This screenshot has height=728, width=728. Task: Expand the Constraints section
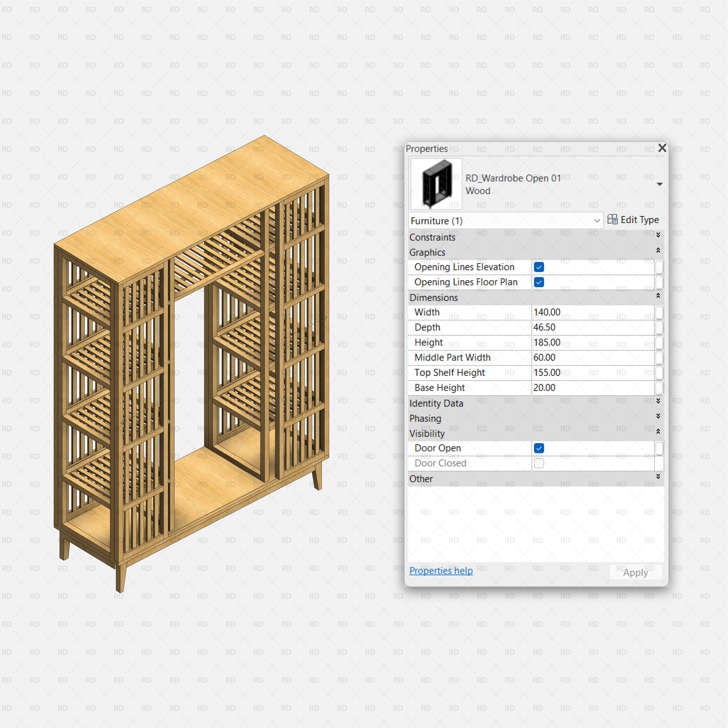pos(659,235)
